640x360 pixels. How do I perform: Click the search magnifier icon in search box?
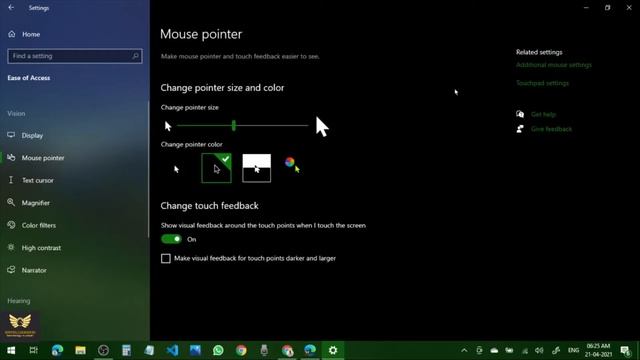[x=135, y=56]
